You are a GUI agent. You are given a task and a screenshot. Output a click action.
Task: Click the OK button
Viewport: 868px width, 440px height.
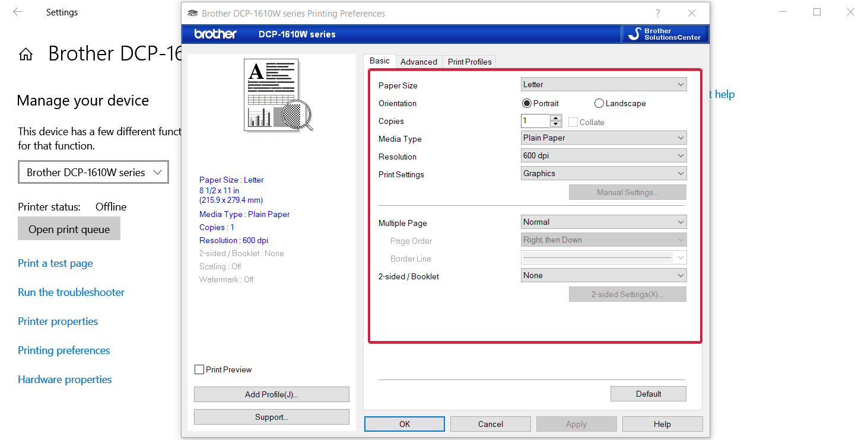coord(405,424)
